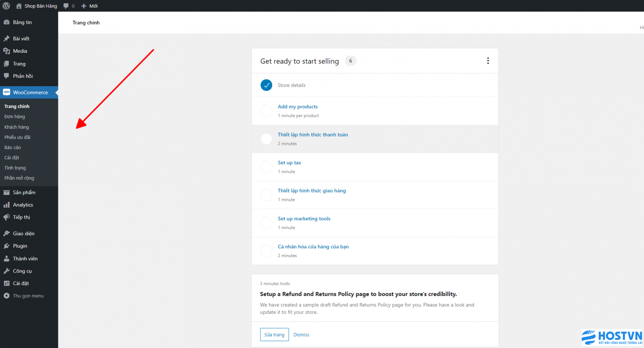This screenshot has width=644, height=348.
Task: Click the Mới new content label
Action: point(93,6)
